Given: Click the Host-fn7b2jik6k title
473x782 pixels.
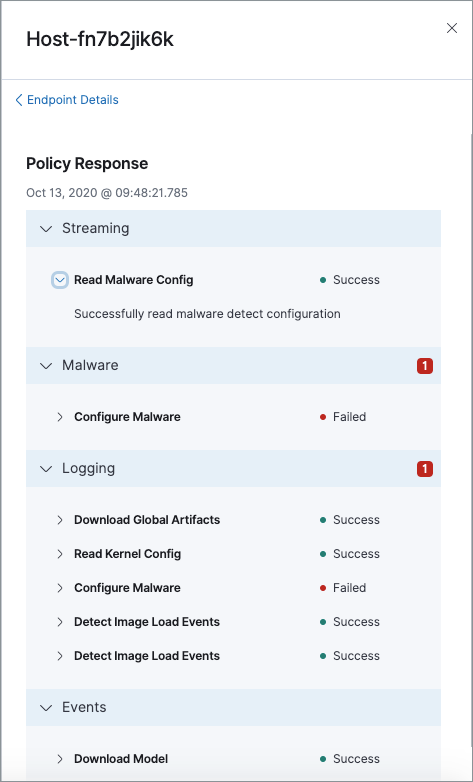Looking at the screenshot, I should [x=100, y=39].
